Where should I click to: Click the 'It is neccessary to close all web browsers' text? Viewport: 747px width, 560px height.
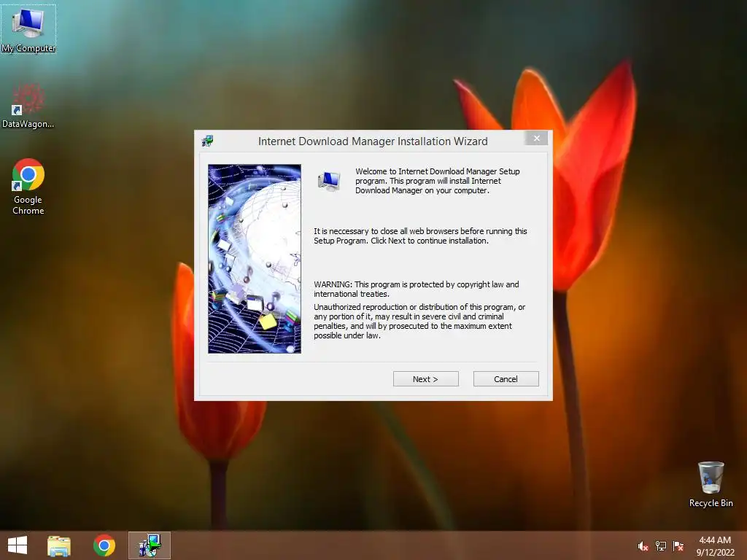pos(420,236)
